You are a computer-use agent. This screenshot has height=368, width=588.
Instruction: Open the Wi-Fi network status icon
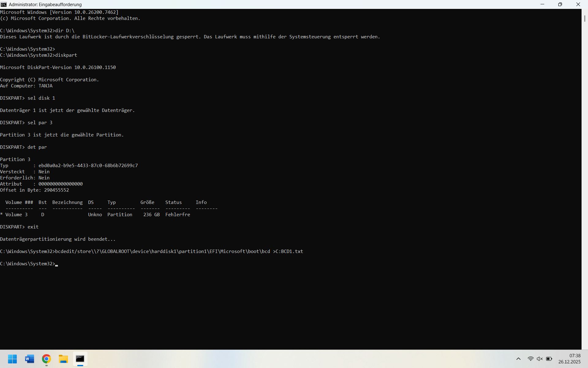pos(530,359)
